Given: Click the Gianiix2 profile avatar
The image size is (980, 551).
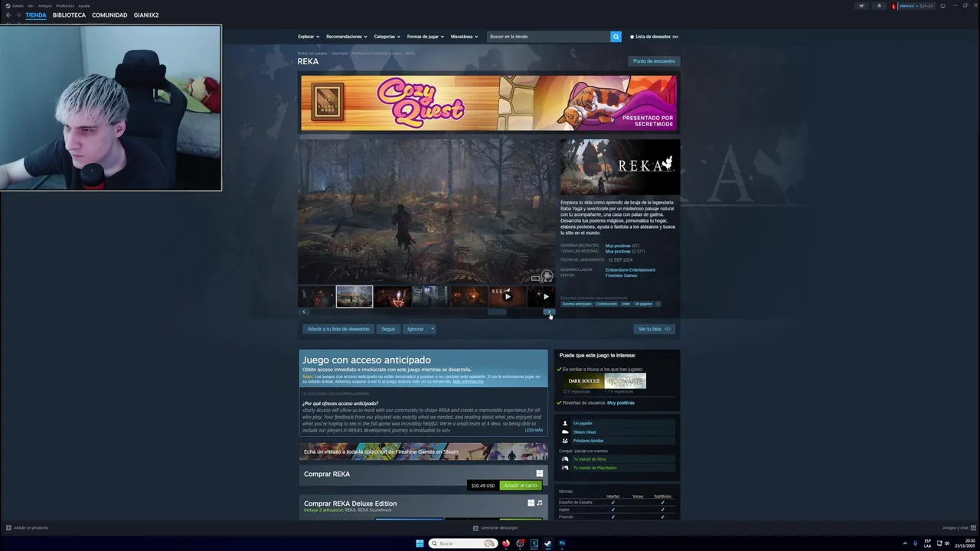Looking at the screenshot, I should click(x=894, y=5).
